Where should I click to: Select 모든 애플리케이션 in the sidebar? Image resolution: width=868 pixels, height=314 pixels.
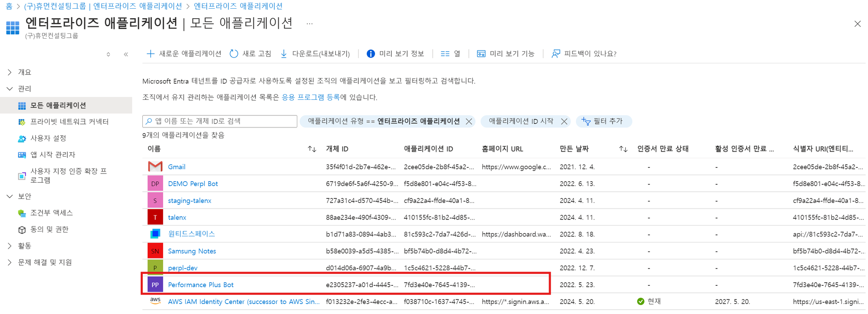click(x=66, y=105)
